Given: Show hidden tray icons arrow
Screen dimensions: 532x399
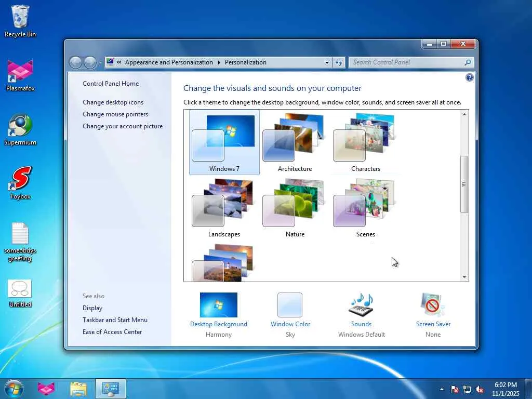Looking at the screenshot, I should [442, 389].
